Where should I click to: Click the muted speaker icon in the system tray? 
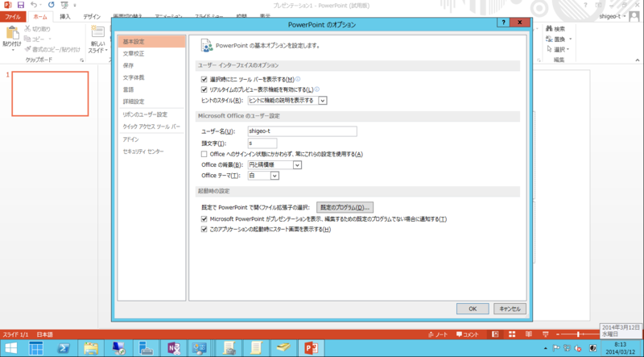tap(578, 348)
